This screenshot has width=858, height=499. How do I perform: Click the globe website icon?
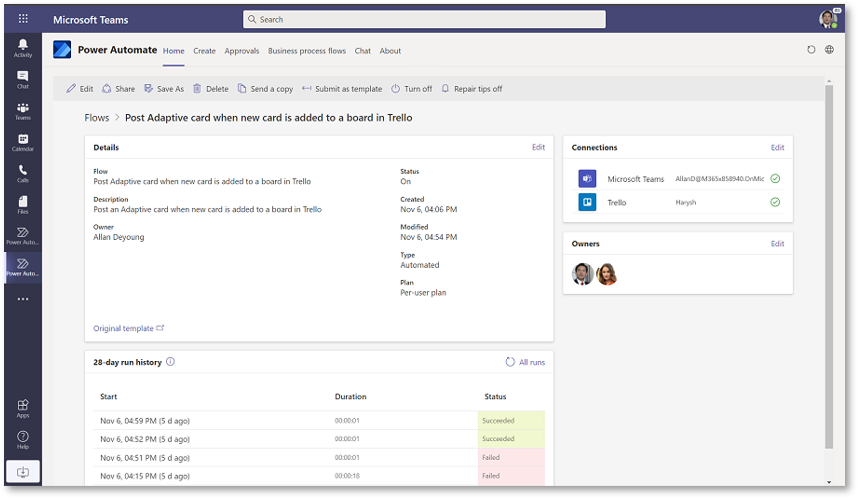click(830, 50)
